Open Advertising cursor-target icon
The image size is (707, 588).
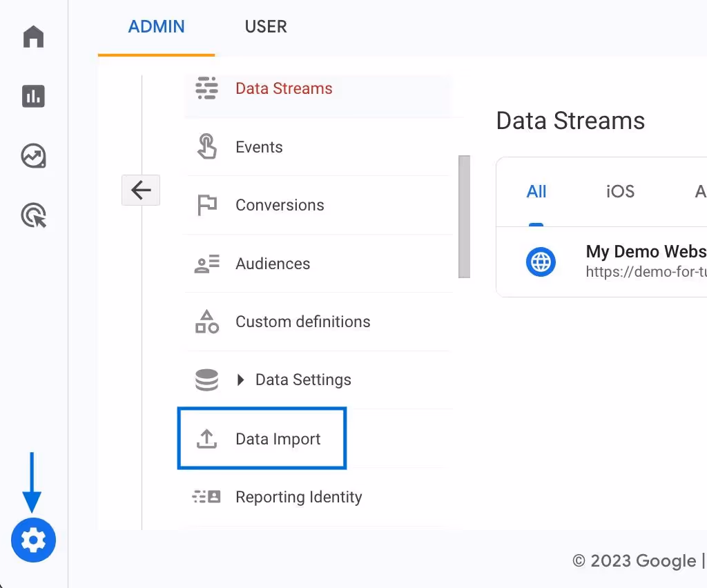[x=34, y=215]
